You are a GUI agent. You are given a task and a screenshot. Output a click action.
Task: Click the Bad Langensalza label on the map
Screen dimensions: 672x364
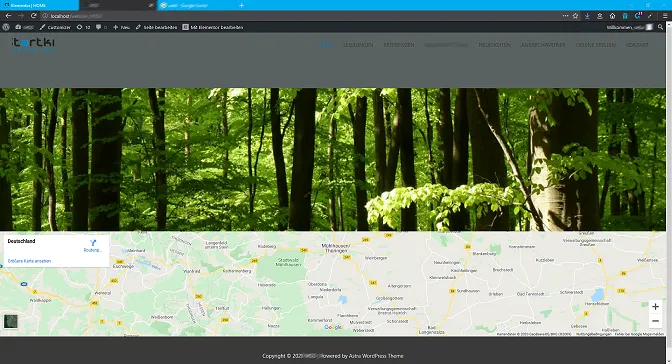pos(431,330)
